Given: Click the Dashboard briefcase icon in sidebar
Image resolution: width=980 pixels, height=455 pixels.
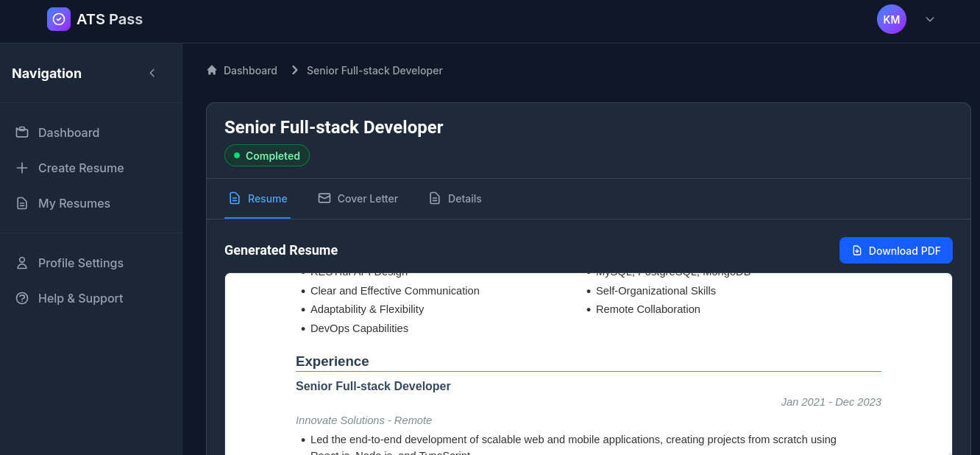Looking at the screenshot, I should tap(22, 133).
